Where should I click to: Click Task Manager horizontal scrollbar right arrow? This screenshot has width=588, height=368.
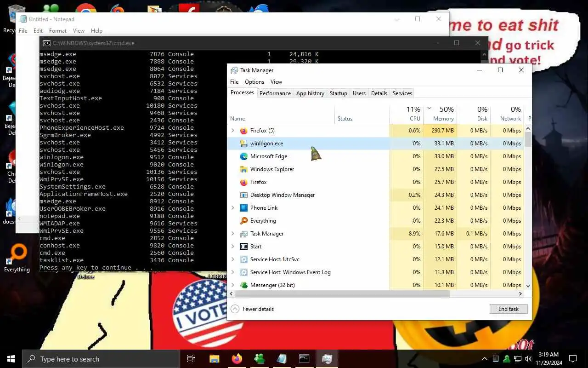[520, 293]
